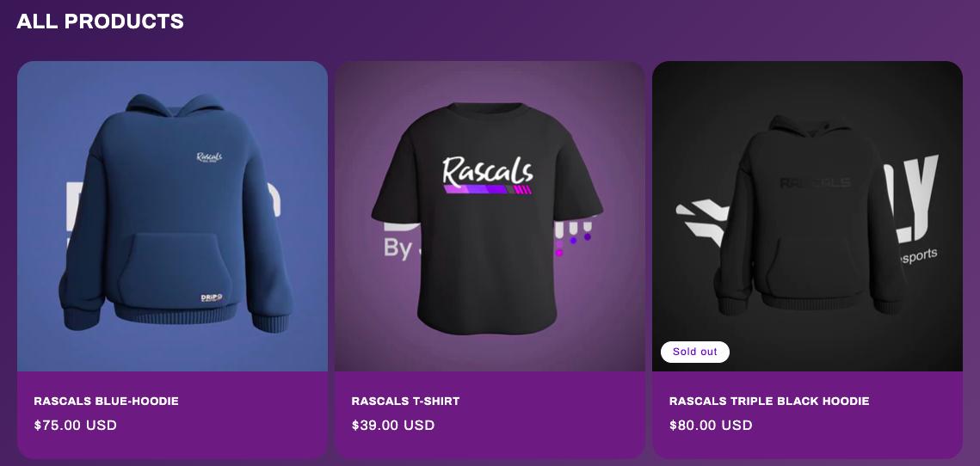Open the Triple Black Hoodie product image
980x466 pixels.
(808, 216)
